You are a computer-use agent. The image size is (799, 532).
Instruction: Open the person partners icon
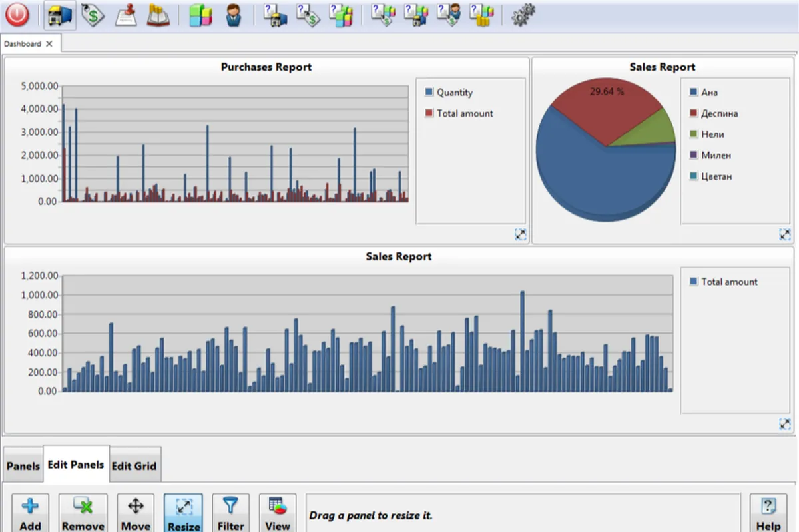233,15
